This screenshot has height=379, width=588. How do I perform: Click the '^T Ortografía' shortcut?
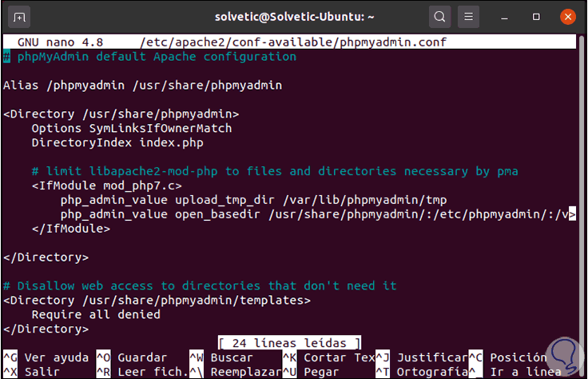click(422, 372)
